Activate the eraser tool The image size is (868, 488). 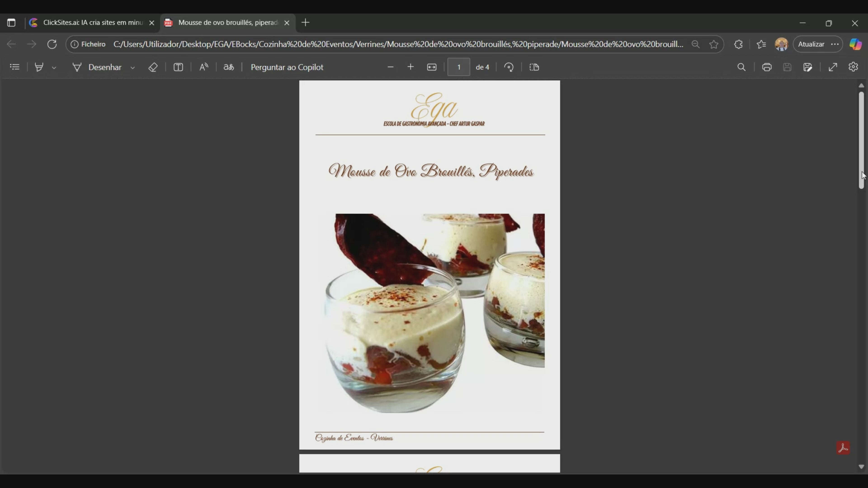coord(153,67)
